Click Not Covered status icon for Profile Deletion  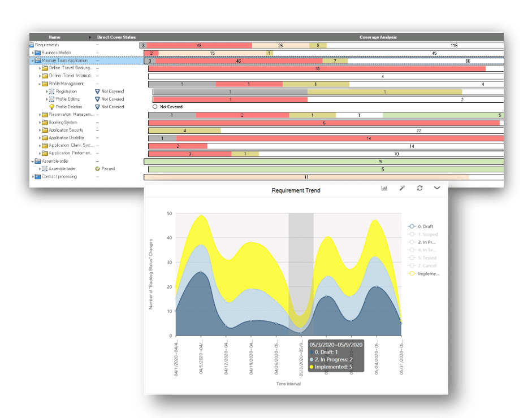(x=97, y=107)
